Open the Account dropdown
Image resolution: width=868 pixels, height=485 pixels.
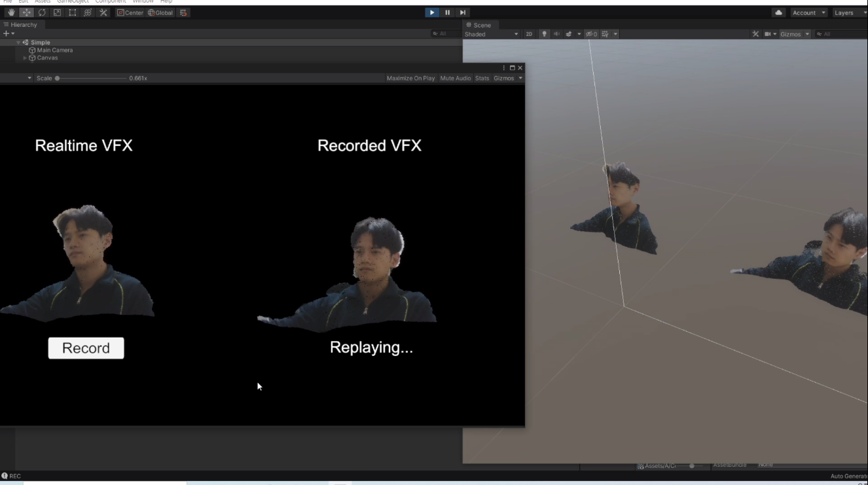point(809,12)
